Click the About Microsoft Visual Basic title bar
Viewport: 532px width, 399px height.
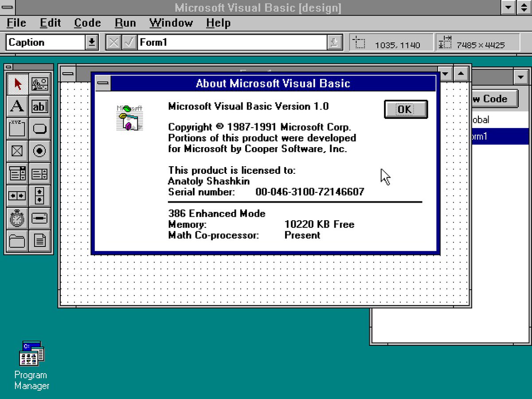tap(273, 83)
